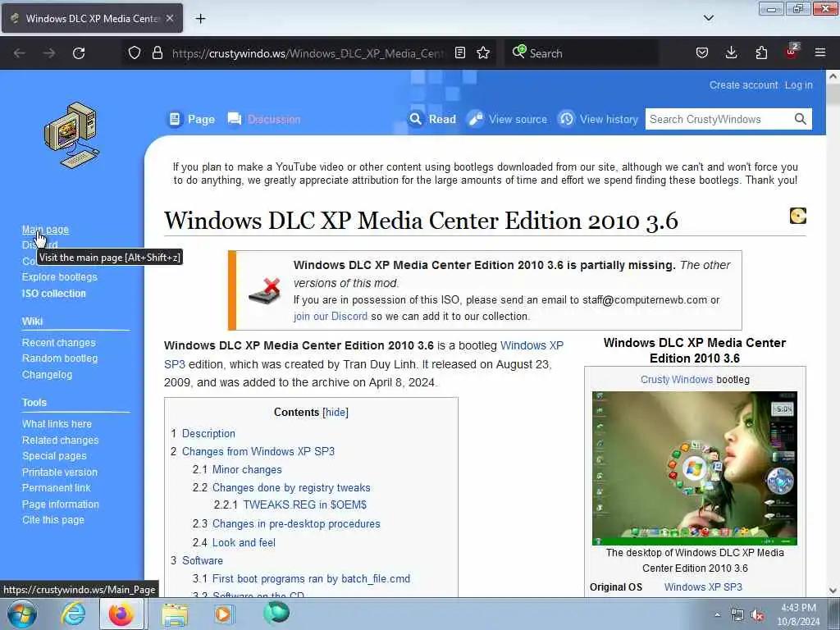Open the Extensions puzzle icon
The image size is (840, 630).
point(761,53)
